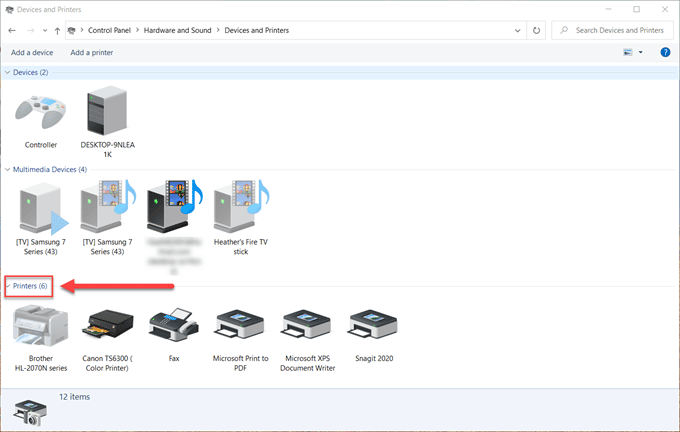The height and width of the screenshot is (432, 680).
Task: Select the DESKTOP-9NLEA1K computer icon
Action: click(107, 111)
